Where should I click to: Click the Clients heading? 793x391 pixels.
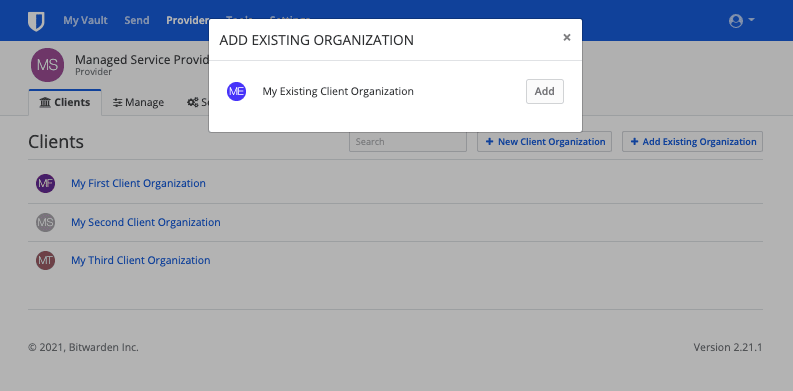click(x=56, y=142)
